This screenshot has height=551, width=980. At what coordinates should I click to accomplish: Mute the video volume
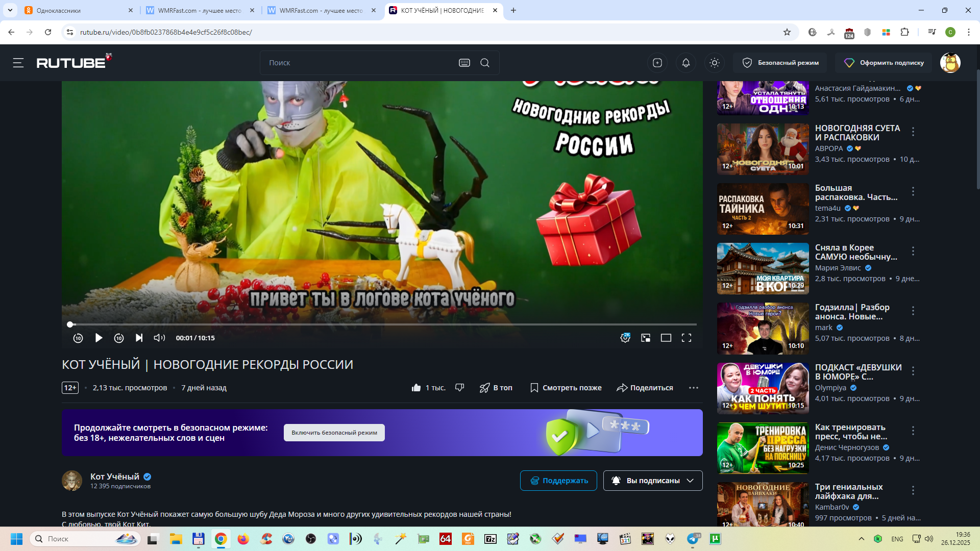click(x=159, y=338)
